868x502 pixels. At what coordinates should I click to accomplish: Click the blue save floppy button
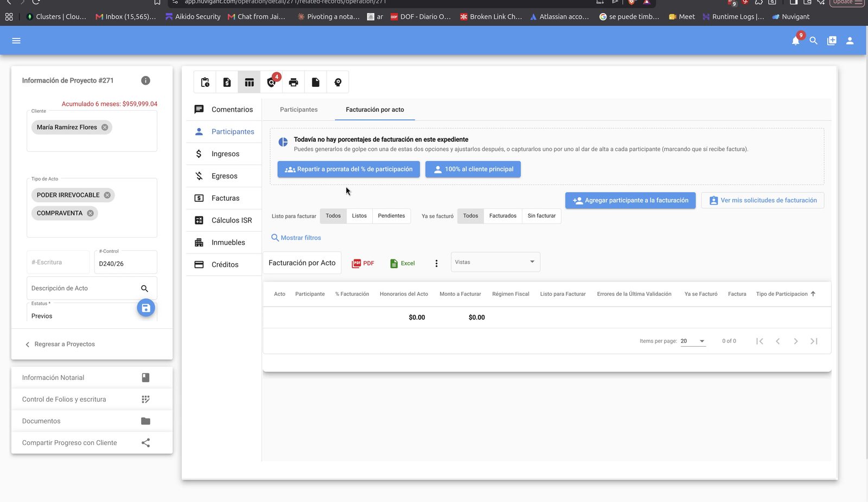[145, 308]
